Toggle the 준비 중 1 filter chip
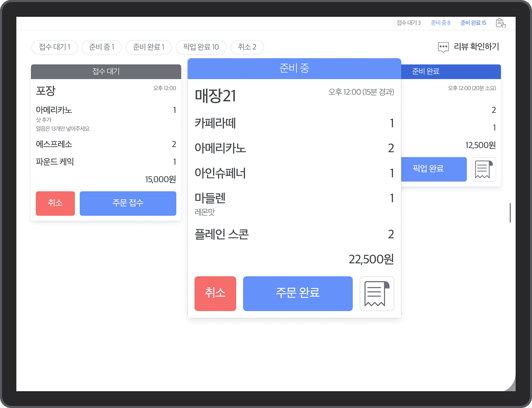The height and width of the screenshot is (408, 532). click(101, 47)
